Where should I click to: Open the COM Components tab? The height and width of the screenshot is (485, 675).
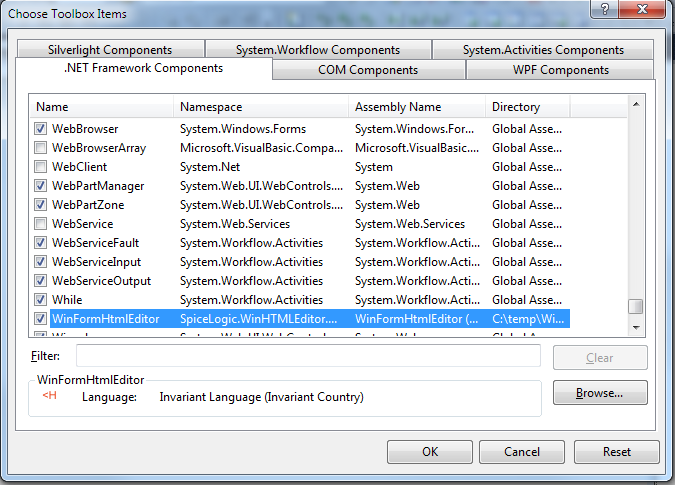[368, 70]
